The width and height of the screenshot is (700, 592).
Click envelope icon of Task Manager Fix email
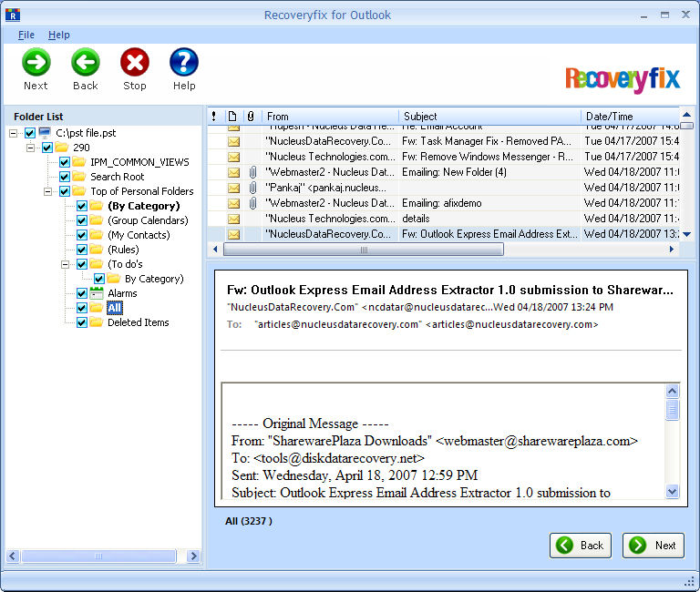pyautogui.click(x=233, y=142)
